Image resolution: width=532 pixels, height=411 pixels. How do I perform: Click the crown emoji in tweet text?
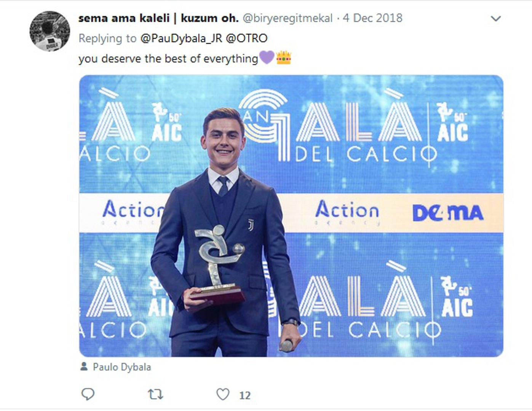[284, 58]
